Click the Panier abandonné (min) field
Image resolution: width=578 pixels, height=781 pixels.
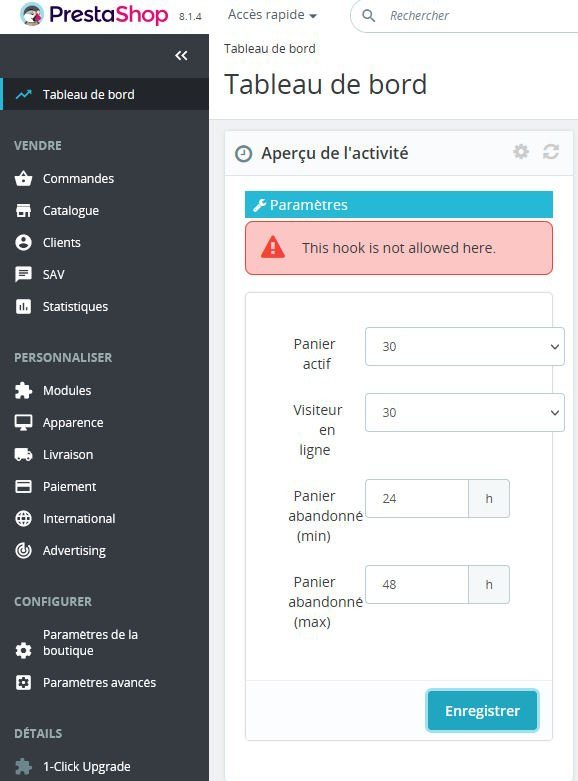point(417,499)
